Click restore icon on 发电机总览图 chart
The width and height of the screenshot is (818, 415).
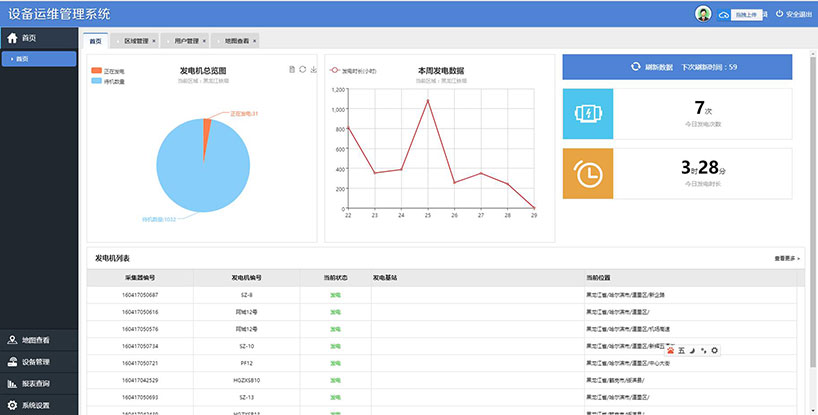pyautogui.click(x=302, y=69)
